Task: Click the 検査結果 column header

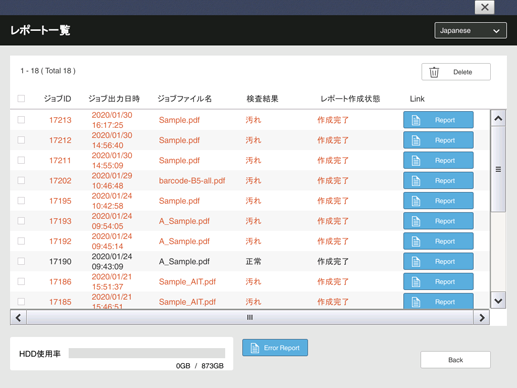Action: coord(262,99)
